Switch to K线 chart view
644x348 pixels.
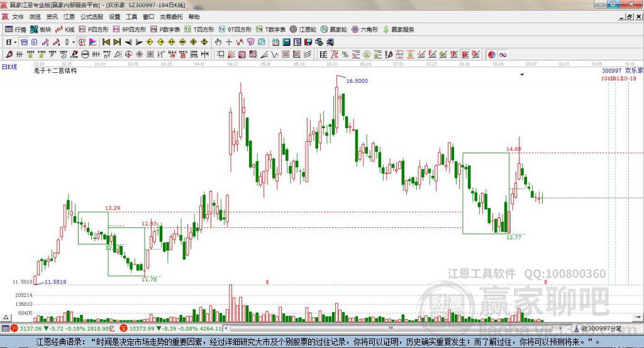pos(65,30)
